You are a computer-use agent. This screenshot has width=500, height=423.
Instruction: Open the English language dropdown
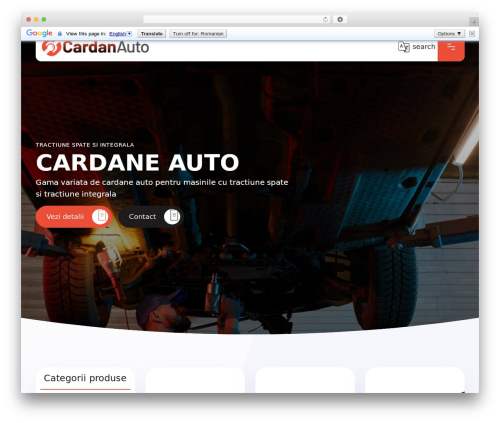(120, 34)
